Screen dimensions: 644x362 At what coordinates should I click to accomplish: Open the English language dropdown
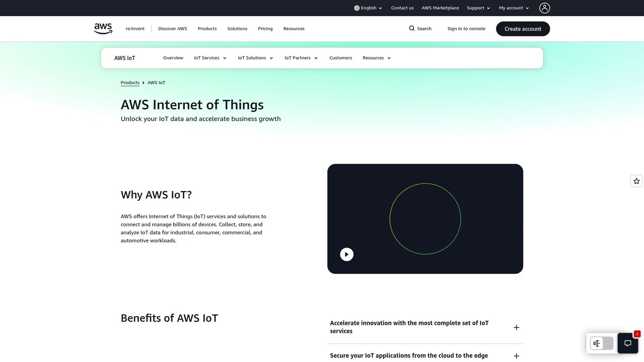pyautogui.click(x=368, y=8)
